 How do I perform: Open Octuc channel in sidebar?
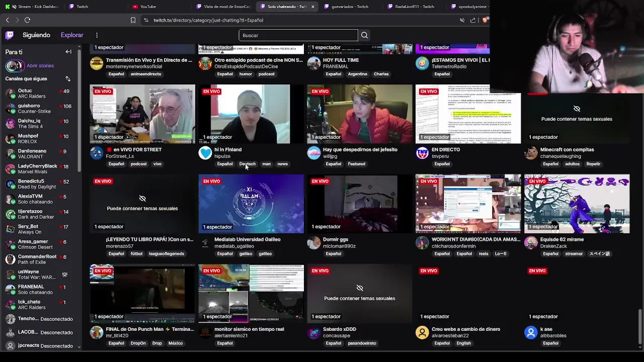pos(40,94)
